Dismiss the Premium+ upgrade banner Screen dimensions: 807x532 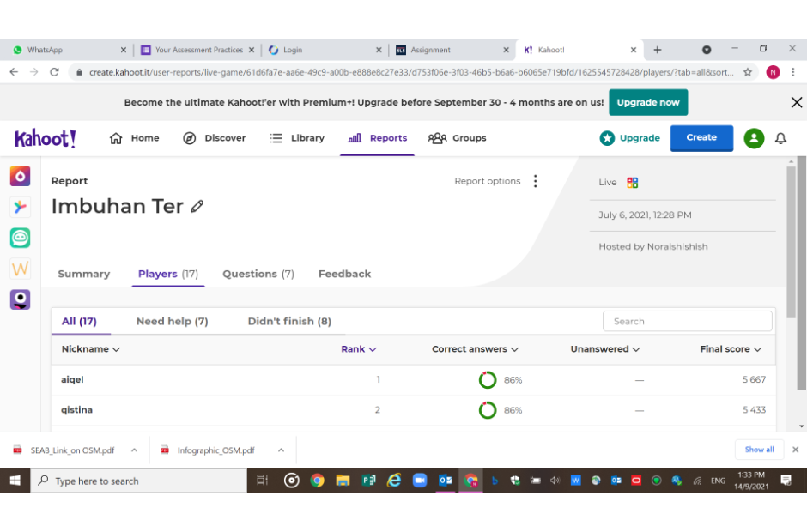(796, 102)
